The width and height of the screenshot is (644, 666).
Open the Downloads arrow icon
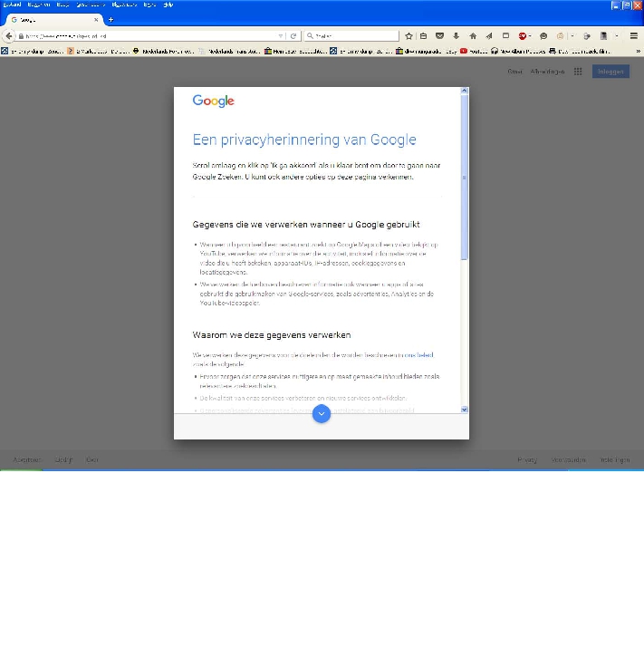pos(456,36)
